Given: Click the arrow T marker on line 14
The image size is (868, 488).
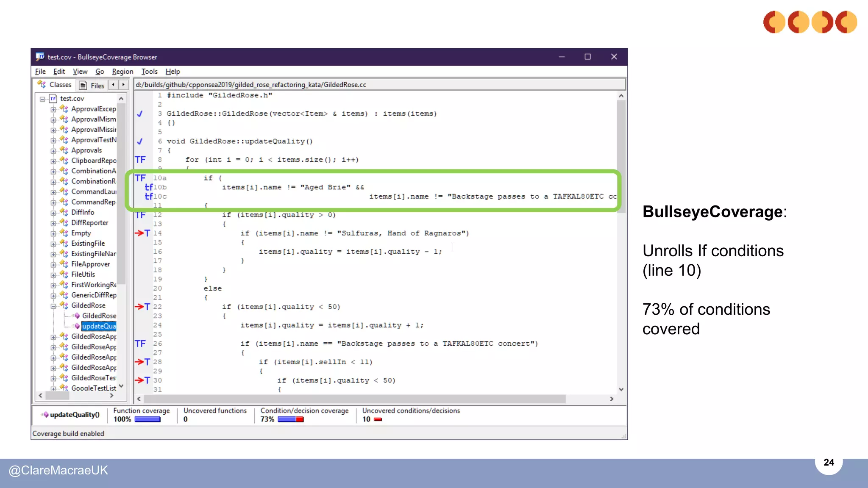Looking at the screenshot, I should 142,233.
